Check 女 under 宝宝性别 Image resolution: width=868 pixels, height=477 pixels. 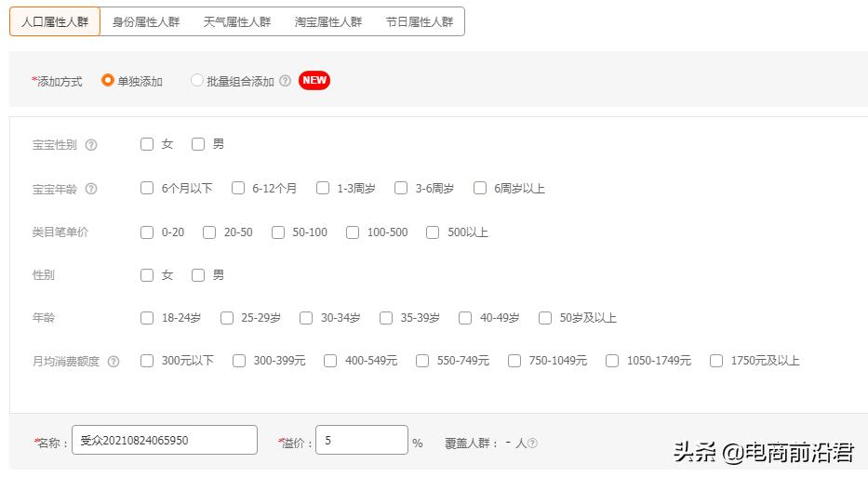click(147, 144)
